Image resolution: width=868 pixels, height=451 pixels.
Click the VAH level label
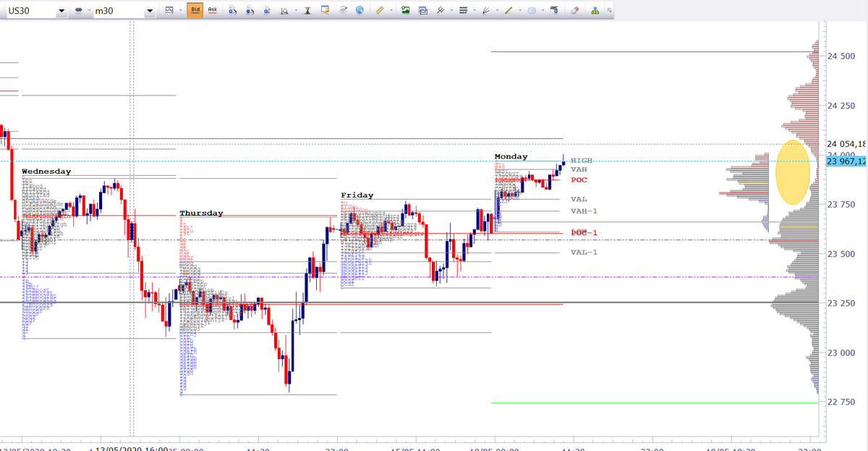click(579, 169)
